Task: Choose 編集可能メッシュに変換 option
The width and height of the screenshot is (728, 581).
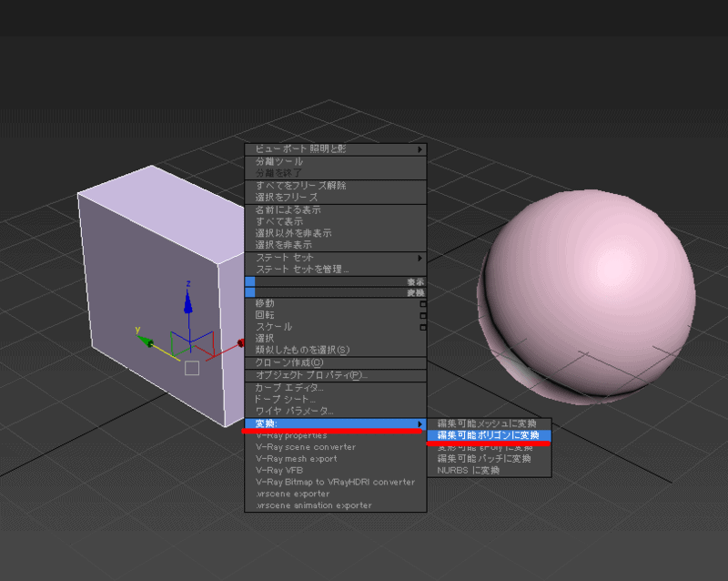Action: [487, 423]
